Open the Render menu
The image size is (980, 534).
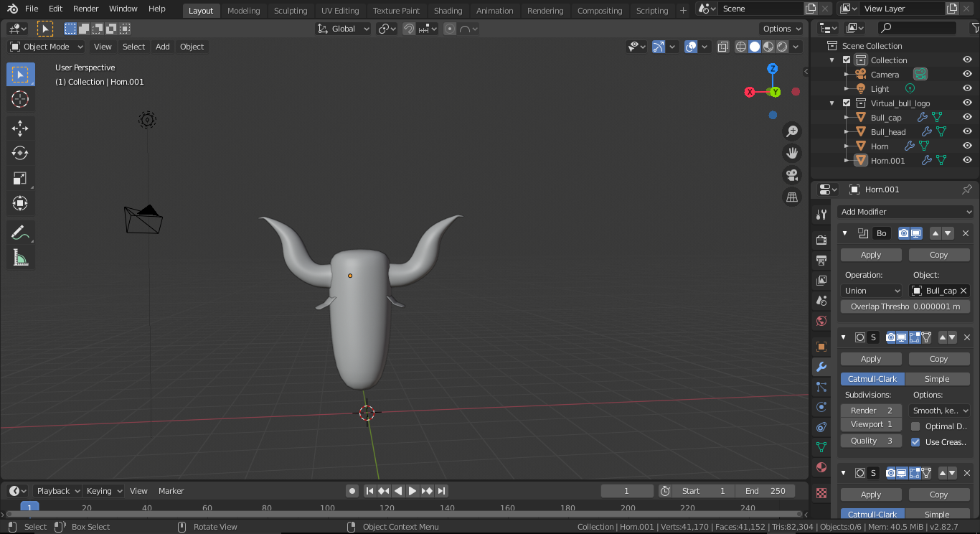[x=86, y=9]
